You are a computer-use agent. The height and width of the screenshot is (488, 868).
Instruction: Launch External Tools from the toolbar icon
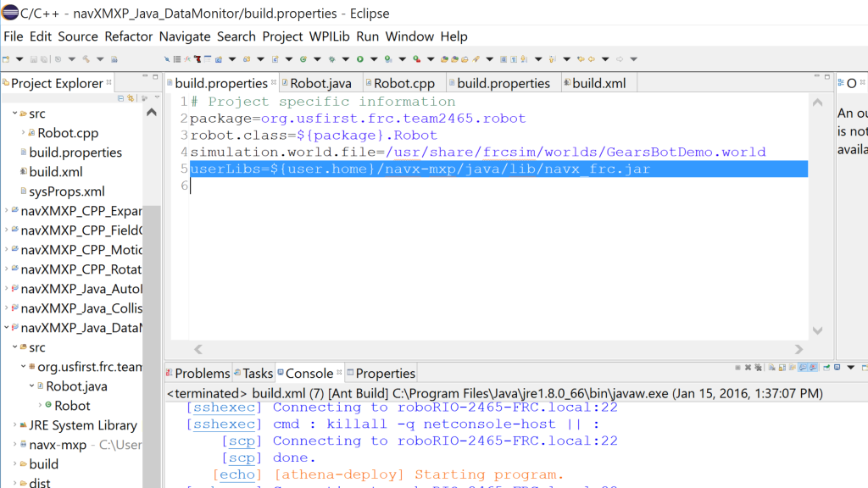point(415,59)
